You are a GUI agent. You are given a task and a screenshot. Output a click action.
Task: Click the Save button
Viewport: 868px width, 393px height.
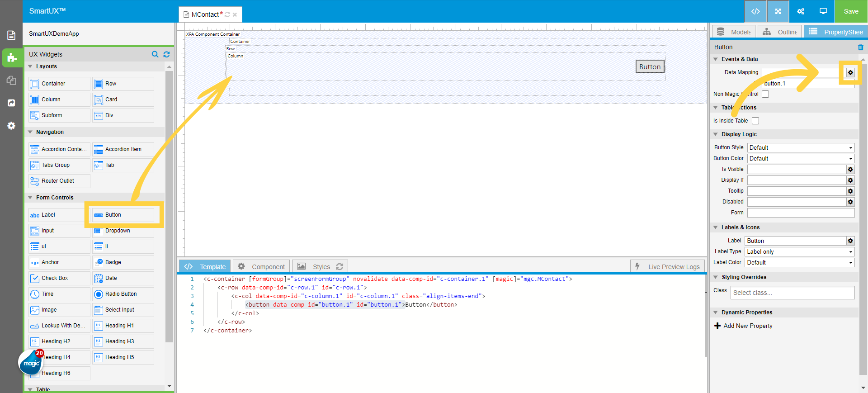851,11
